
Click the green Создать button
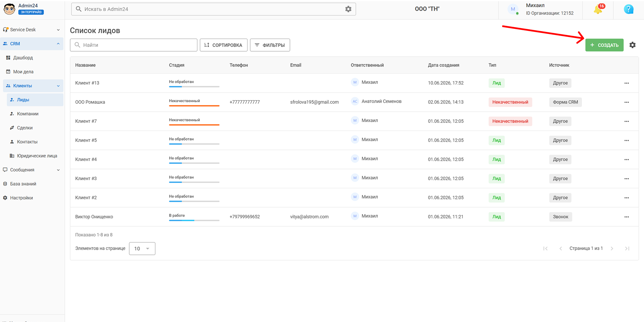point(604,45)
